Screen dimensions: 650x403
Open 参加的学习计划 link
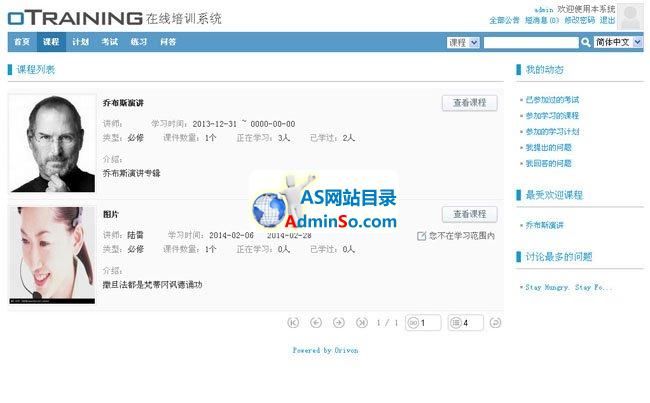[552, 132]
